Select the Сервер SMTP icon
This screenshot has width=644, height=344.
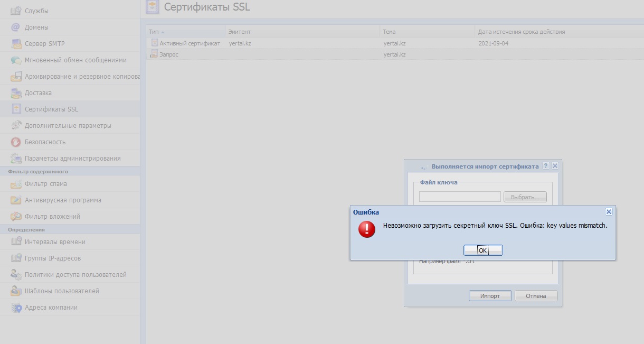(x=16, y=43)
